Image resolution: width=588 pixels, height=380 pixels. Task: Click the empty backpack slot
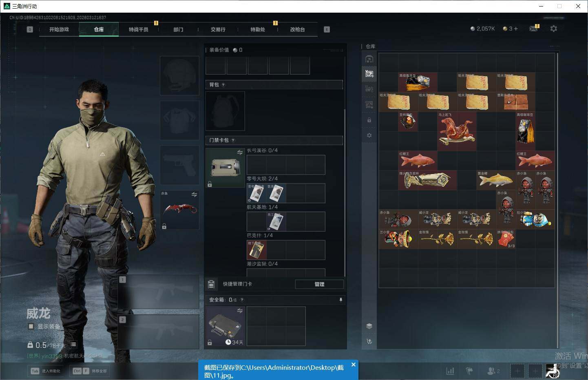(225, 111)
